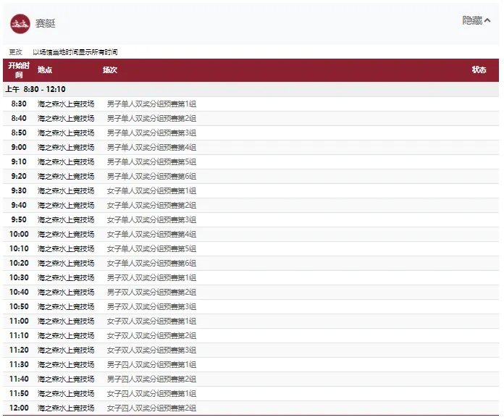
Task: Open the 10:20 女子单人双桨分组预赛第6组 event
Action: point(151,264)
